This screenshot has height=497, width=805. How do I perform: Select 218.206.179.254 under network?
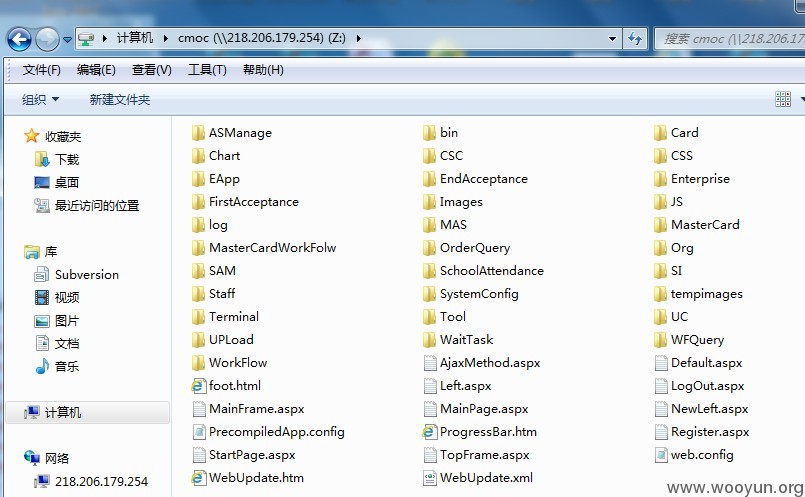pos(91,482)
